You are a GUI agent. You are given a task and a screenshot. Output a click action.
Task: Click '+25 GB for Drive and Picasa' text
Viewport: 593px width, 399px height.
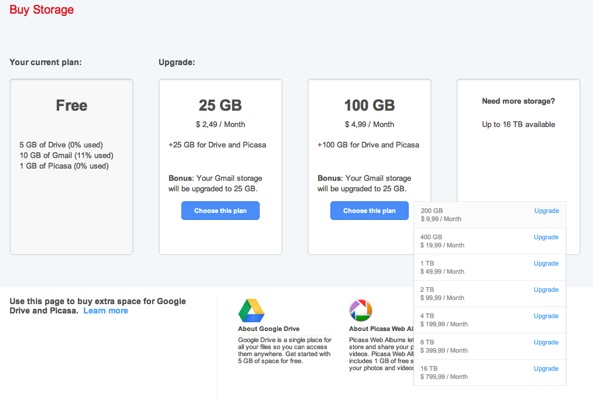pyautogui.click(x=217, y=145)
